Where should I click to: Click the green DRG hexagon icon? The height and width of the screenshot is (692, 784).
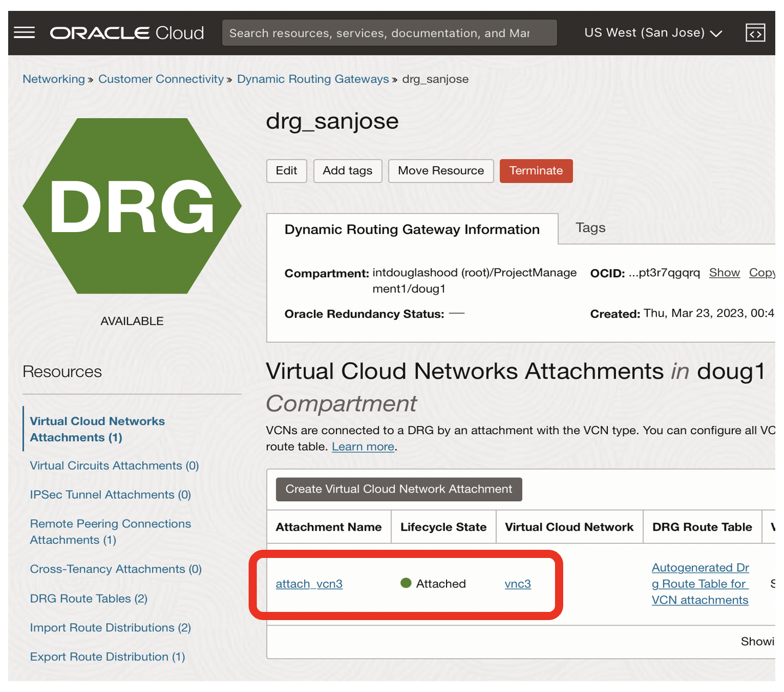point(132,206)
